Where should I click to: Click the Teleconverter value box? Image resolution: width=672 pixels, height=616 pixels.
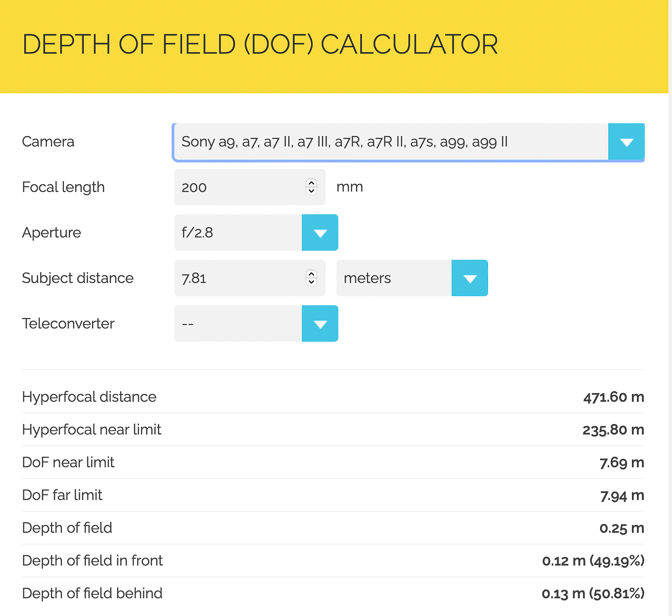[238, 323]
